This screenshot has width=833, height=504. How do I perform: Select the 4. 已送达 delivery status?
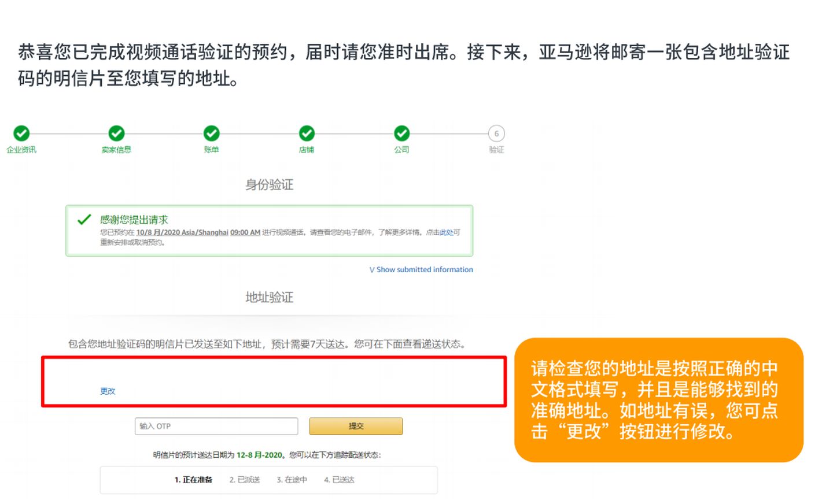(339, 480)
